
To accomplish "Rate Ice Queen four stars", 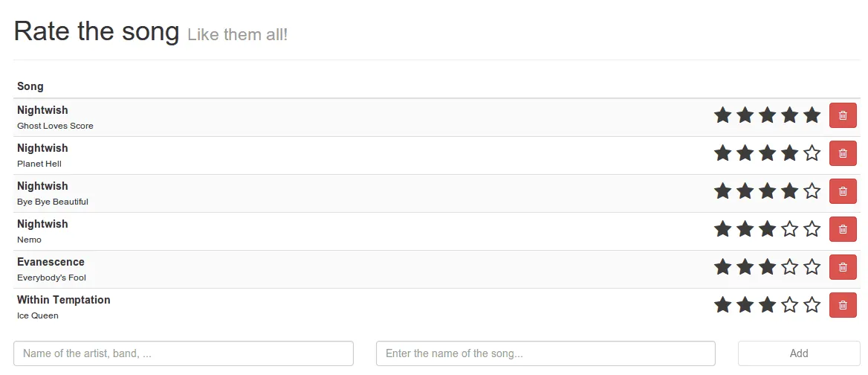I will pyautogui.click(x=790, y=305).
